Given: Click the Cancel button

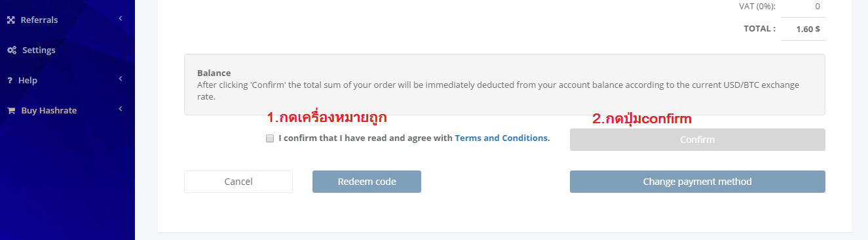Looking at the screenshot, I should click(x=238, y=182).
